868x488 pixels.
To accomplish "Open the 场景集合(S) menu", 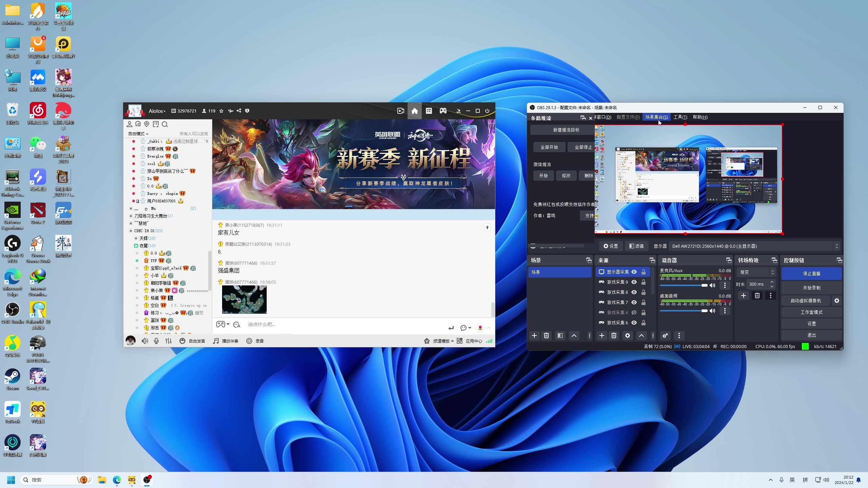I will (656, 117).
